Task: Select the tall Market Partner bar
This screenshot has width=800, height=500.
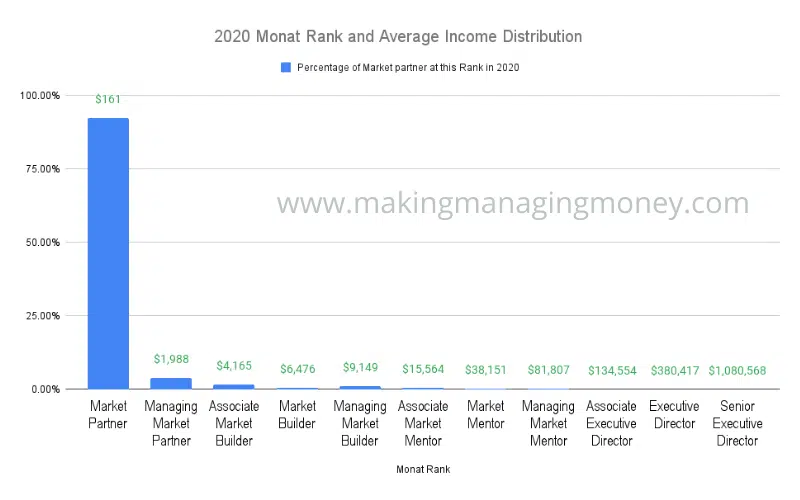Action: 108,254
